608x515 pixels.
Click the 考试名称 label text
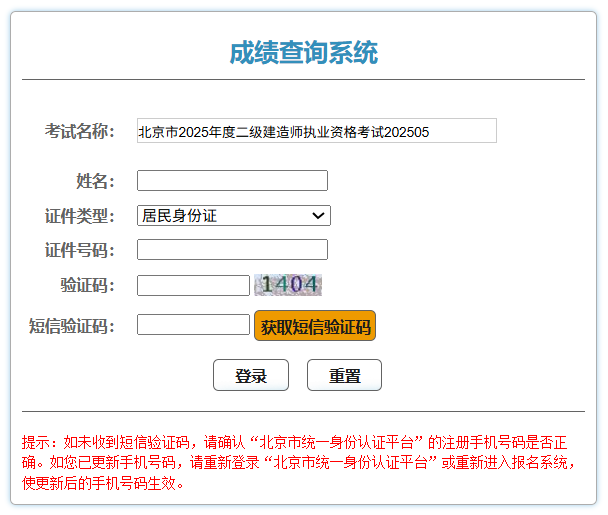click(79, 131)
